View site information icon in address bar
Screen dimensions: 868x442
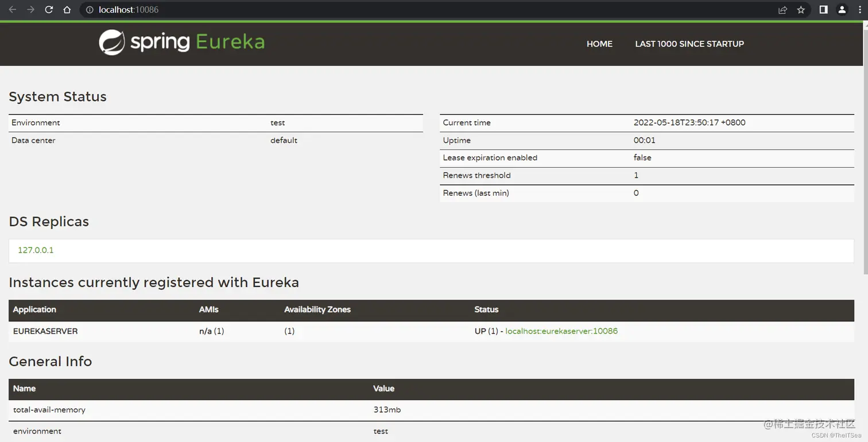(89, 10)
